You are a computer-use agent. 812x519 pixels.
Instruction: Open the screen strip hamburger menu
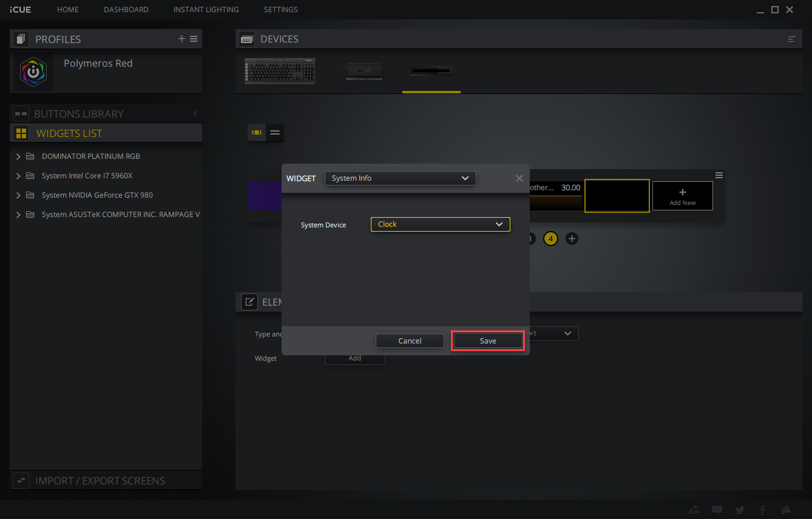pos(719,175)
